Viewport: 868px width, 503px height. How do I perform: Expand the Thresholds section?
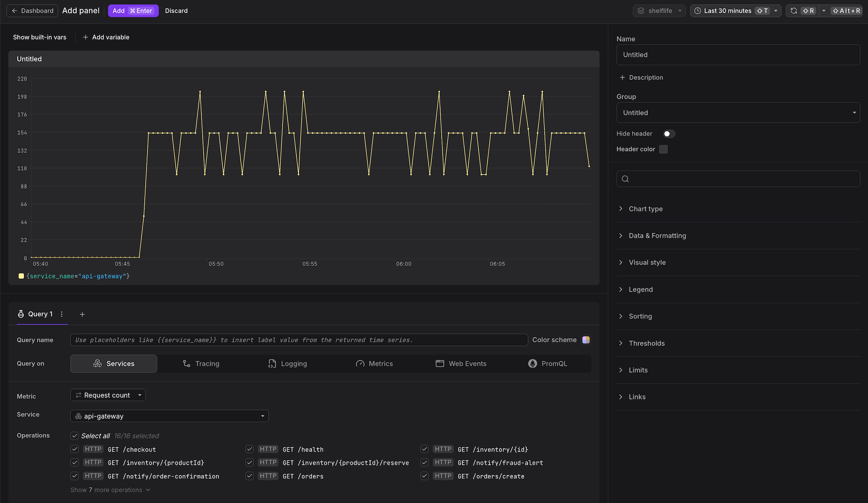coord(647,343)
